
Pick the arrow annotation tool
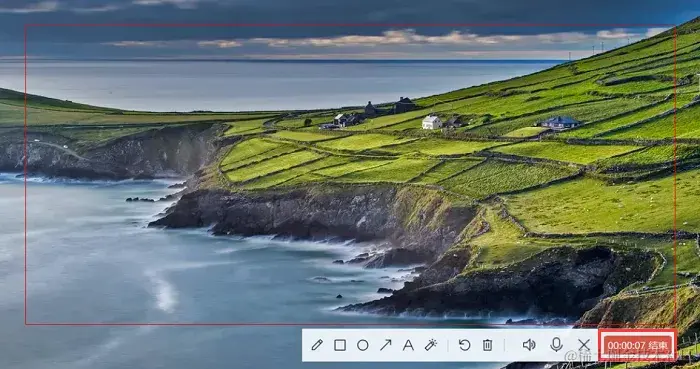tap(386, 345)
